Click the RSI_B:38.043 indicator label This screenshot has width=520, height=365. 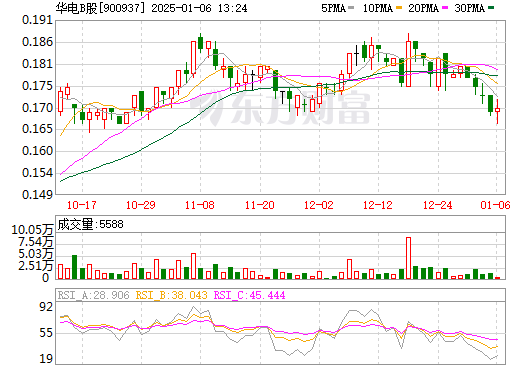tap(171, 295)
